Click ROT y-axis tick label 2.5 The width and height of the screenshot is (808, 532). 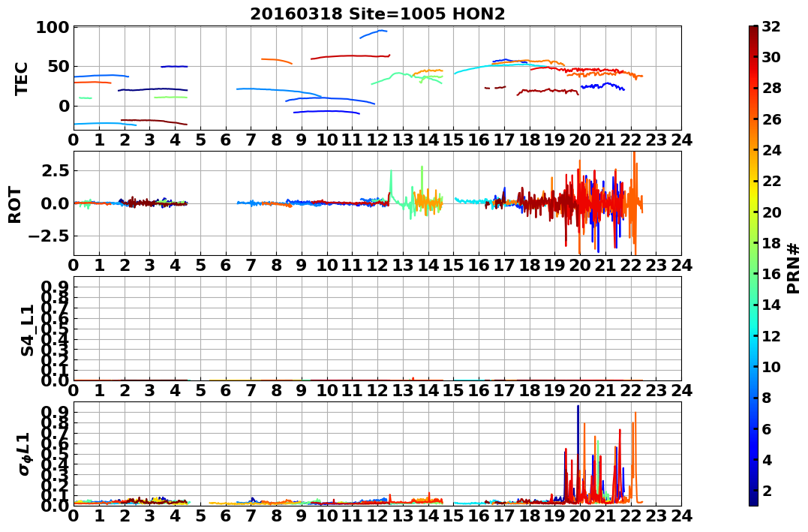pyautogui.click(x=55, y=170)
